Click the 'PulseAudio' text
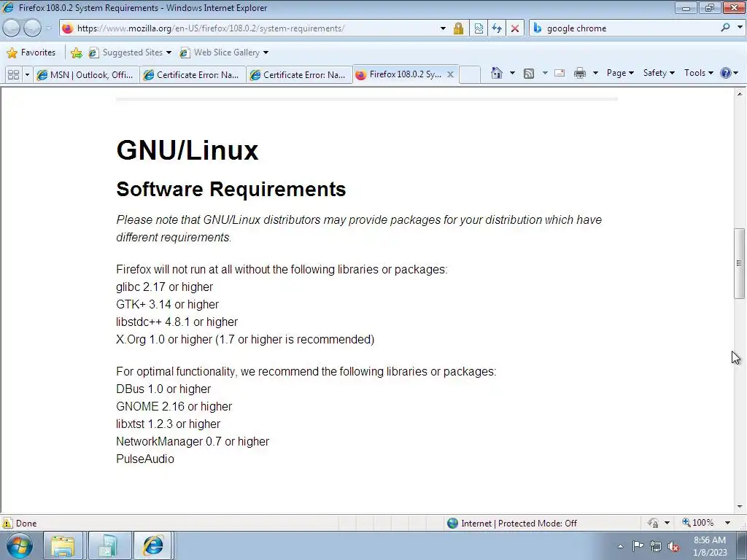The width and height of the screenshot is (747, 560). click(145, 459)
